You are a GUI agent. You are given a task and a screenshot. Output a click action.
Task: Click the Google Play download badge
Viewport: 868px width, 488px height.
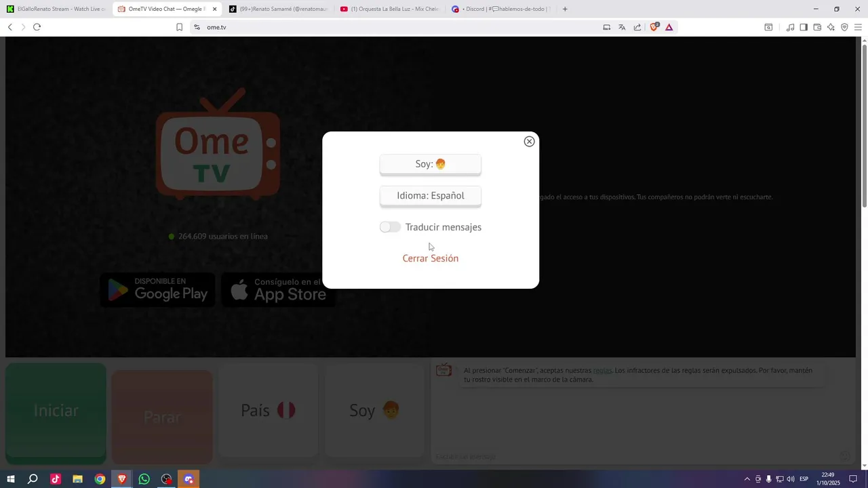point(157,289)
